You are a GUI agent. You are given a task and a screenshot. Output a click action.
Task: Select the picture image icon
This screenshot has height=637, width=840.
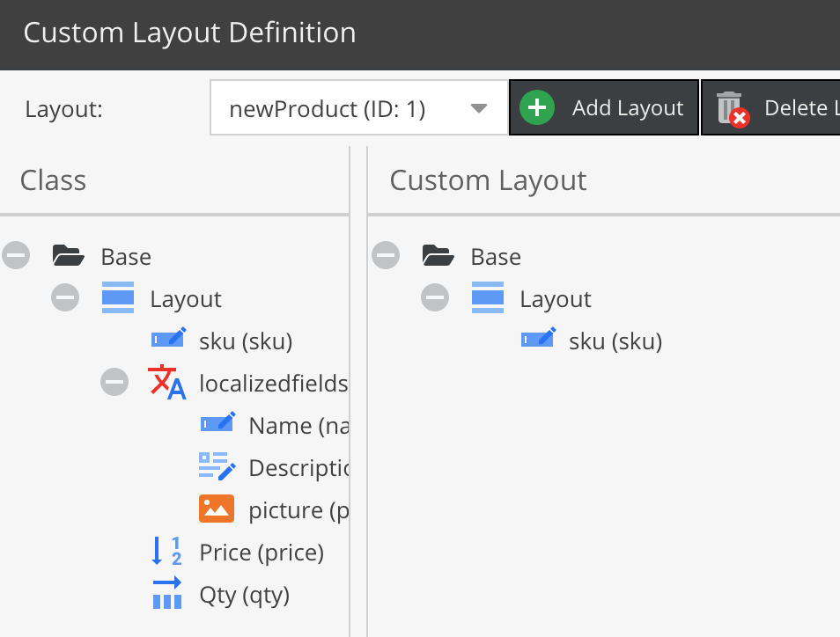coord(217,509)
